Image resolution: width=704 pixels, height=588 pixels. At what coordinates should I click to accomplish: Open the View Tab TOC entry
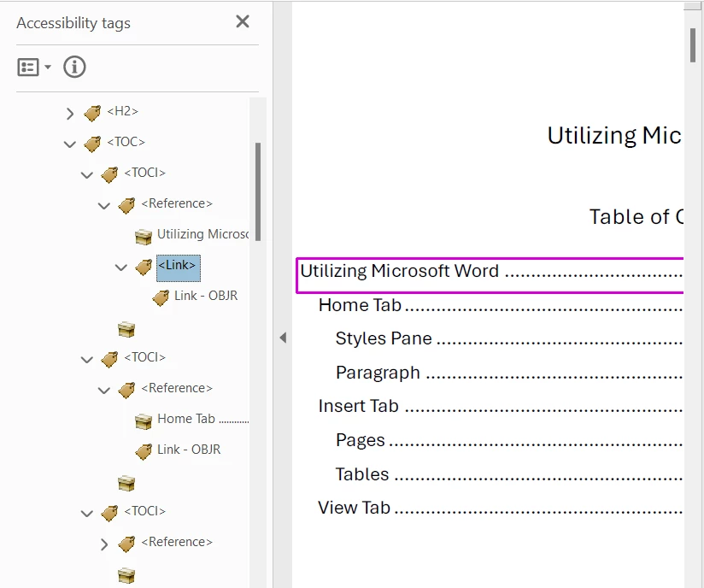(x=500, y=508)
